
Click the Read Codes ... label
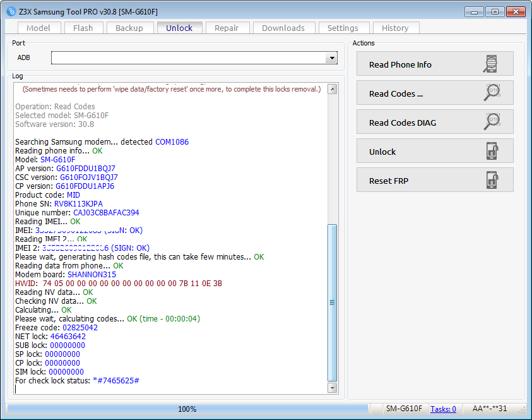(396, 93)
